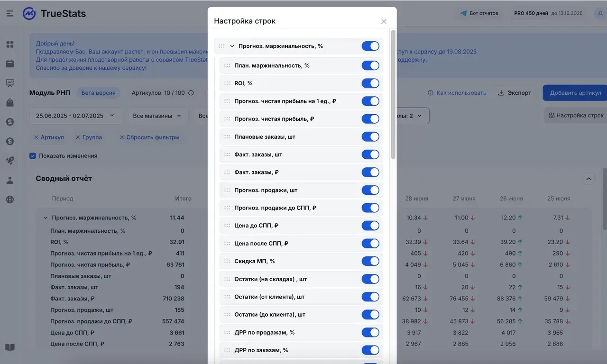
Task: Click drag handle of Остатки (до клиента) row
Action: [x=227, y=315]
